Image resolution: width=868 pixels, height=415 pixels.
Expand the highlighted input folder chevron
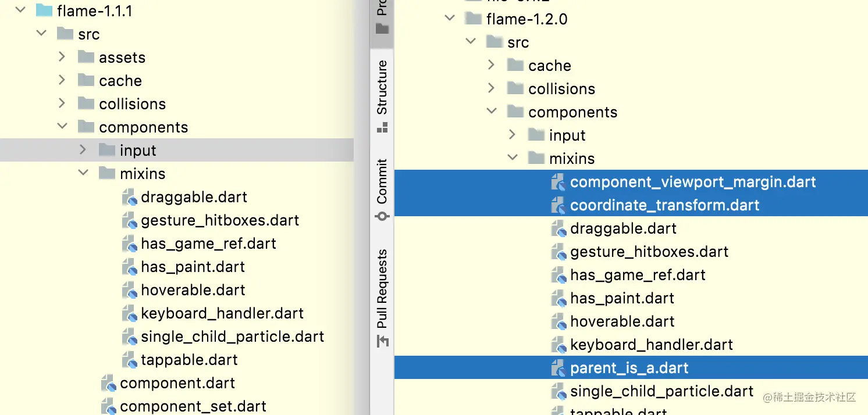83,150
